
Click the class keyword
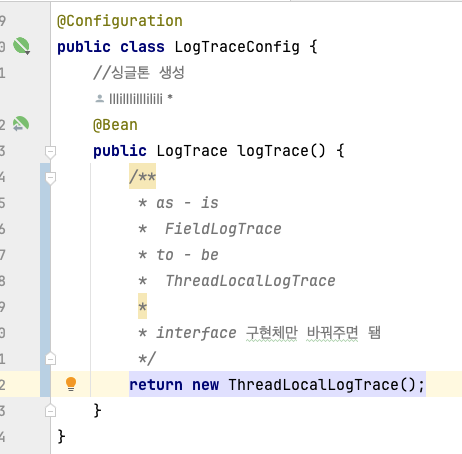tap(142, 47)
